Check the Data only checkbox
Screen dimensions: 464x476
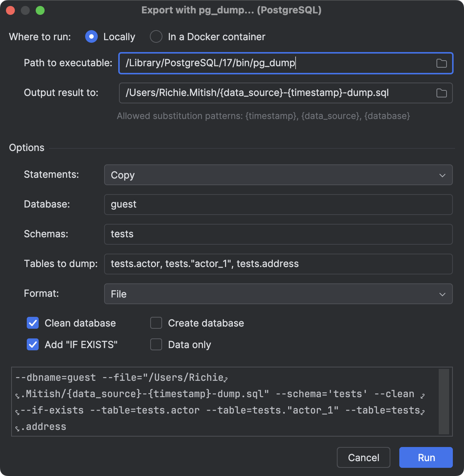point(156,344)
